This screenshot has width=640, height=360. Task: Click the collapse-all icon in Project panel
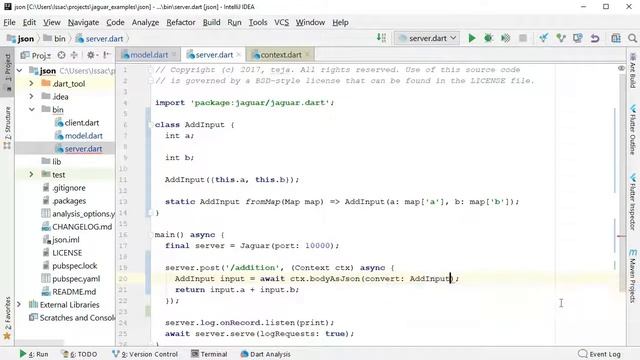coord(74,55)
